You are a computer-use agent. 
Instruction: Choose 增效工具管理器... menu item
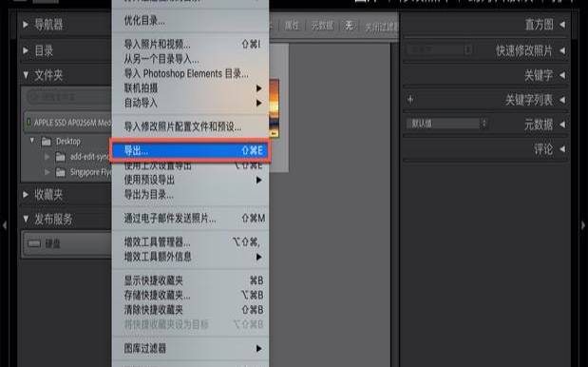pyautogui.click(x=190, y=242)
